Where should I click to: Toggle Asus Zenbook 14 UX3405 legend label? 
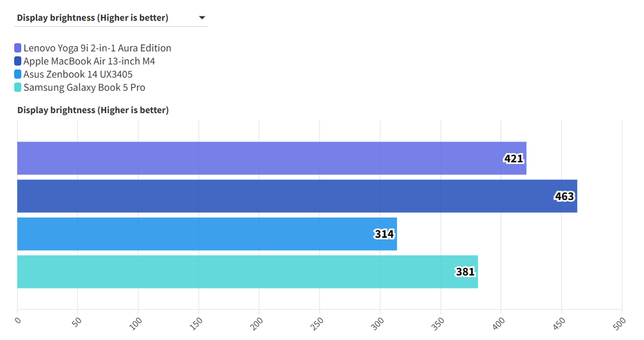pyautogui.click(x=78, y=74)
